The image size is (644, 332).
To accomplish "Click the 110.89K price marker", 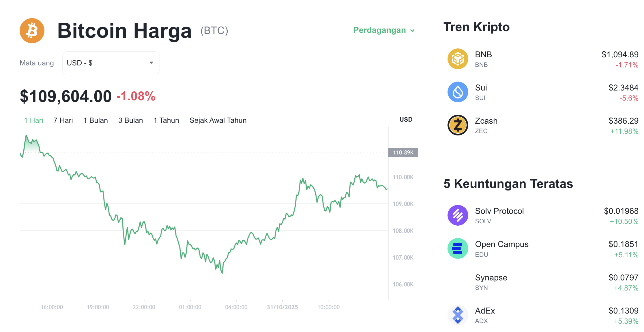I will click(403, 153).
